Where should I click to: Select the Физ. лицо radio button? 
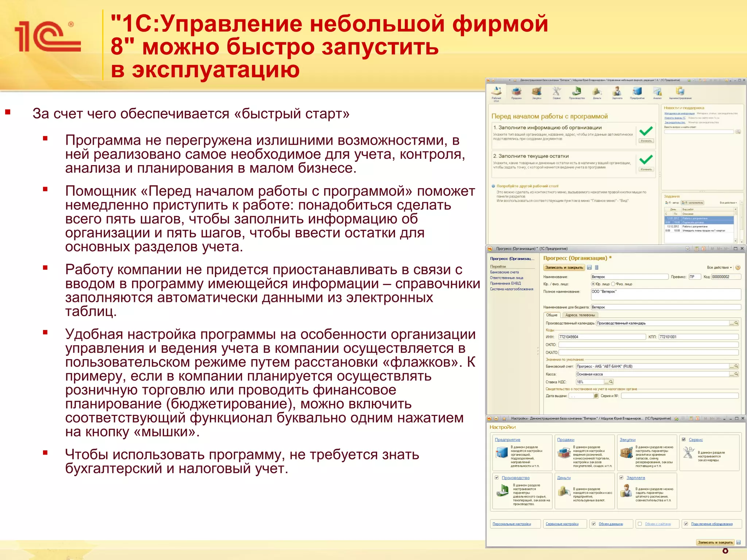pos(613,284)
